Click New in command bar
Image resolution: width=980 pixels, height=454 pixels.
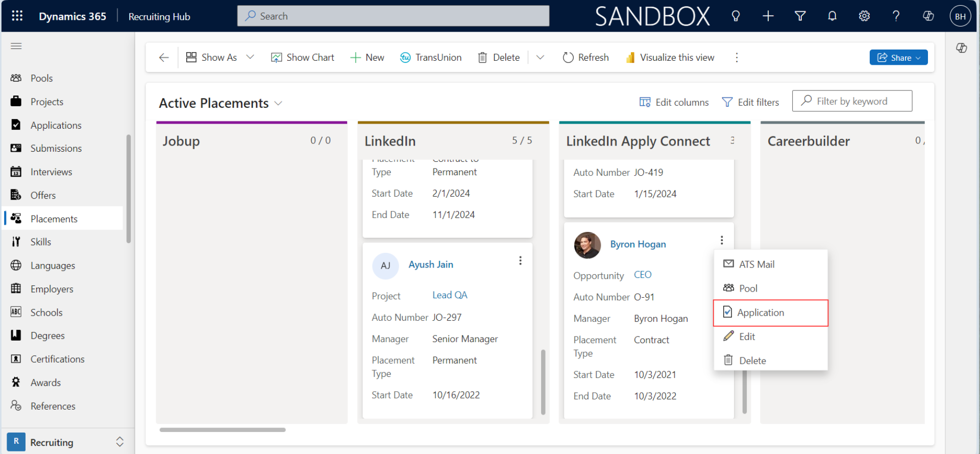[367, 58]
